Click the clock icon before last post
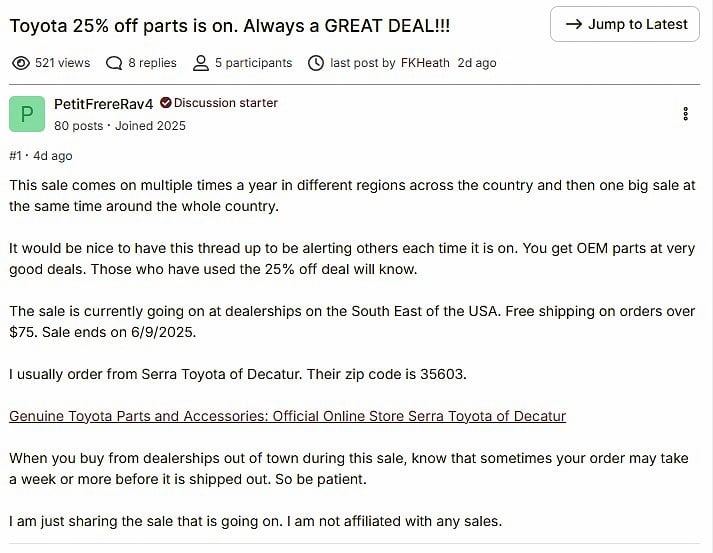Viewport: 713px width, 553px height. pos(316,63)
